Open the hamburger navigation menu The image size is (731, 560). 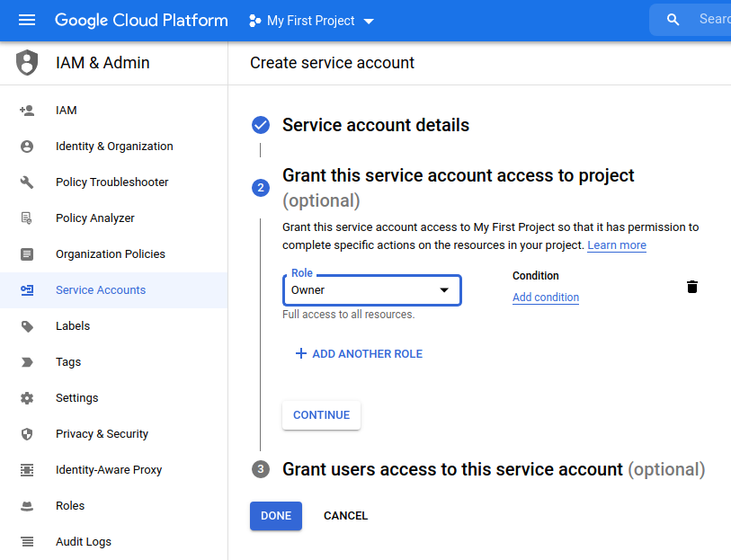tap(27, 20)
